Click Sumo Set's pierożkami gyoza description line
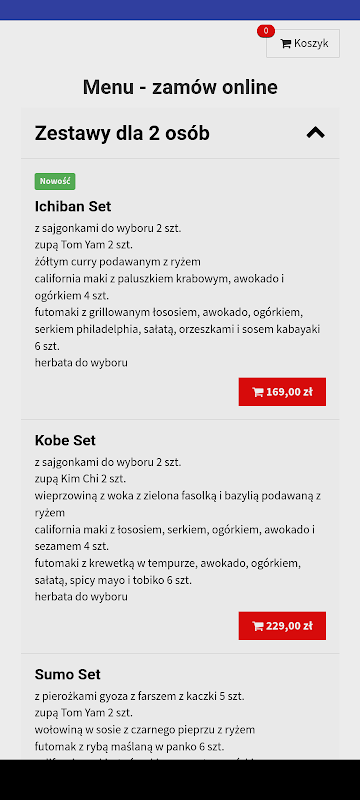 coord(139,696)
